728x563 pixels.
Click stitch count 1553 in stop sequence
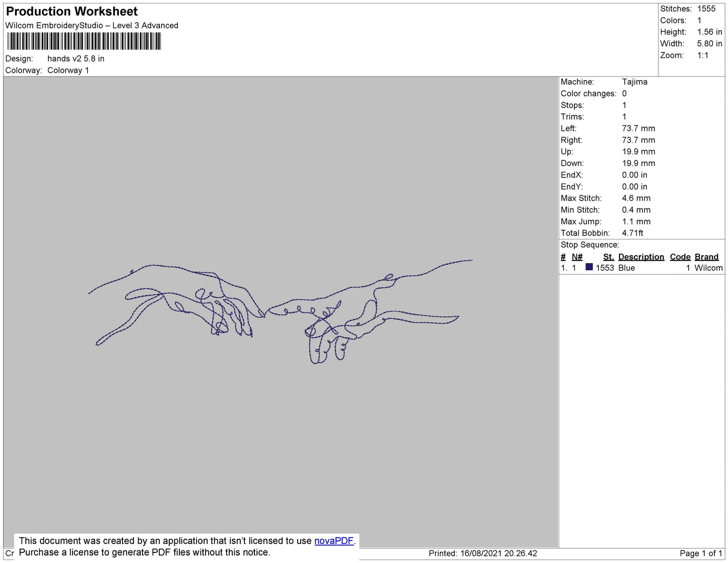click(605, 268)
